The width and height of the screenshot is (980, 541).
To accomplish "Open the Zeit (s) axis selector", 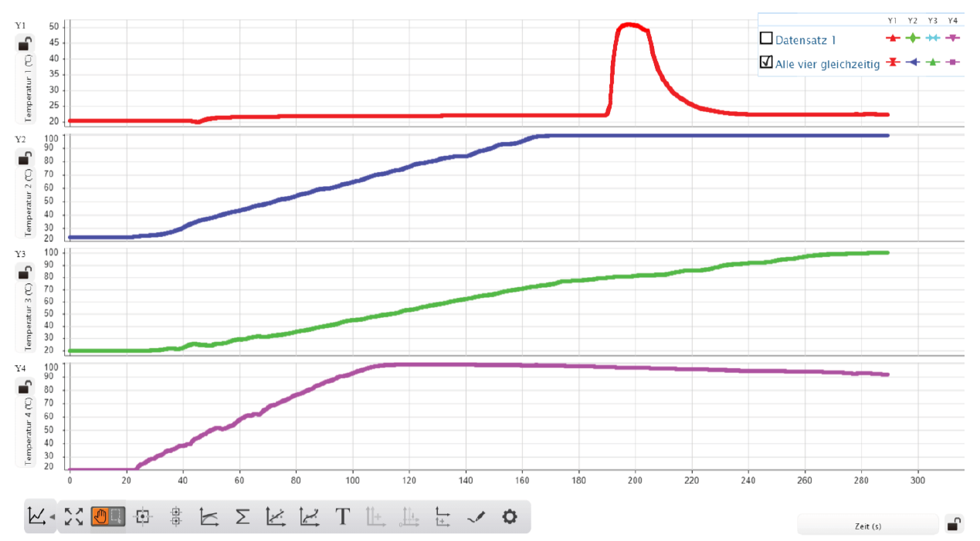I will [868, 526].
